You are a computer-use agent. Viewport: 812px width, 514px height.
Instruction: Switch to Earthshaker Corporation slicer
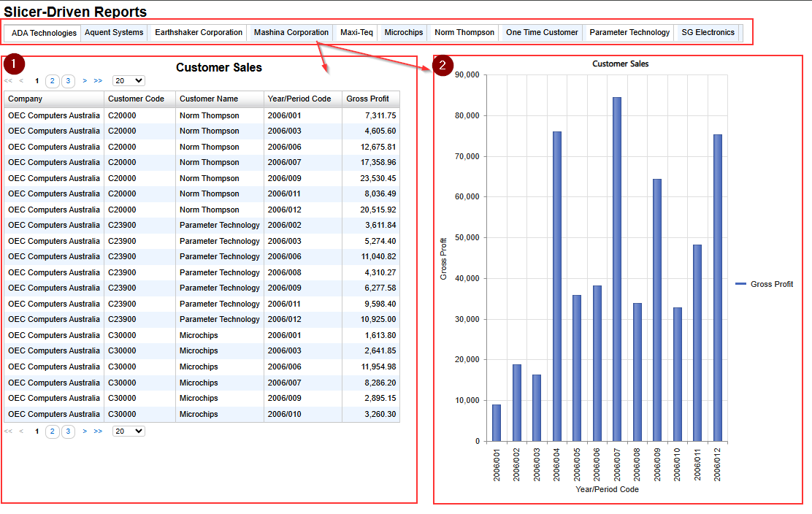point(199,32)
